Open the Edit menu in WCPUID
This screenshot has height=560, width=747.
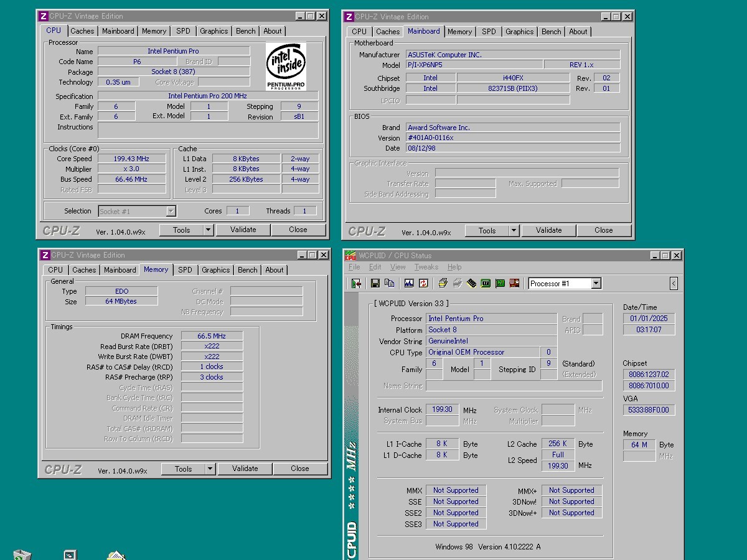[x=375, y=268]
